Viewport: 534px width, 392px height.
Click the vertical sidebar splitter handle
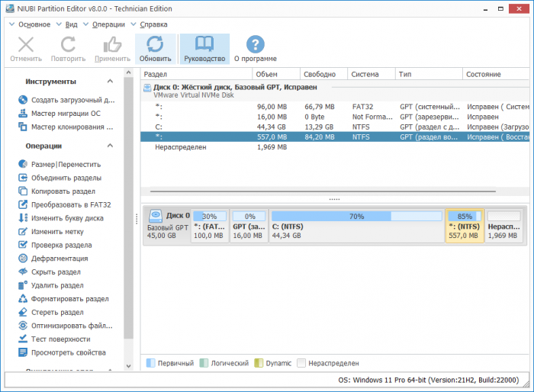tap(137, 219)
